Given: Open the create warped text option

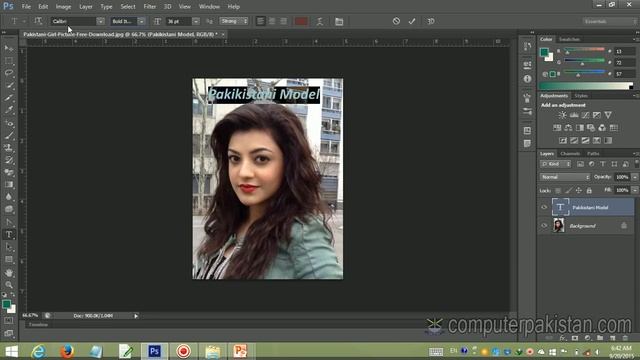Looking at the screenshot, I should 320,21.
